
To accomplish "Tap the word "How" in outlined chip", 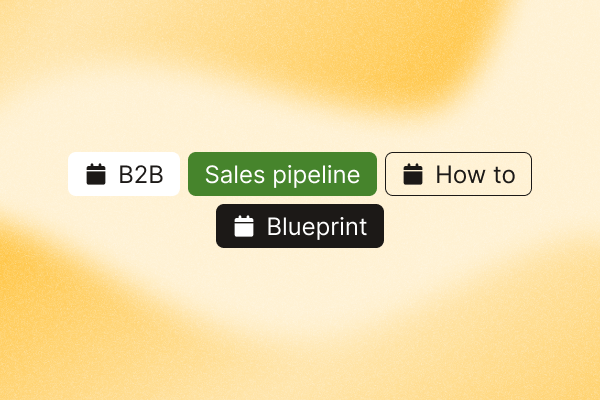I will (461, 175).
